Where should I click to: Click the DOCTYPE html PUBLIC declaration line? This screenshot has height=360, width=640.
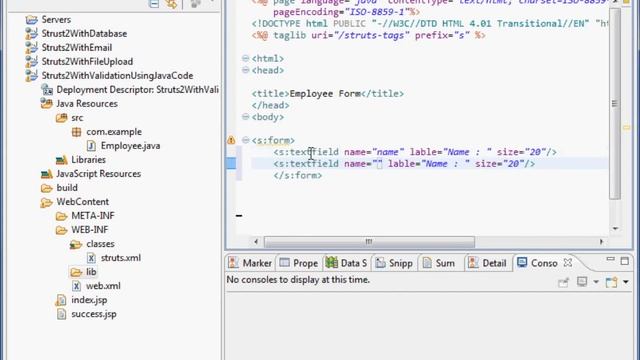tap(429, 24)
